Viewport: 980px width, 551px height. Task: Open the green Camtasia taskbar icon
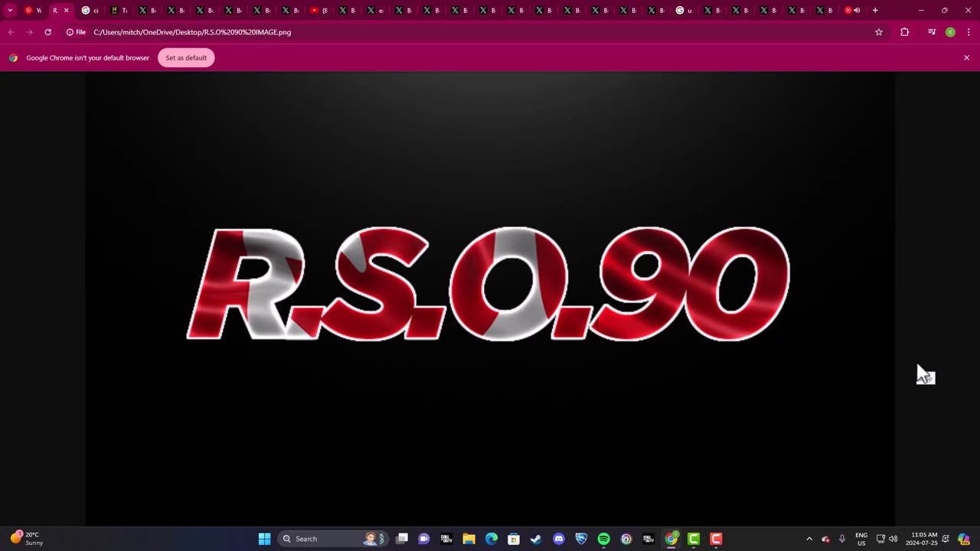coord(694,539)
